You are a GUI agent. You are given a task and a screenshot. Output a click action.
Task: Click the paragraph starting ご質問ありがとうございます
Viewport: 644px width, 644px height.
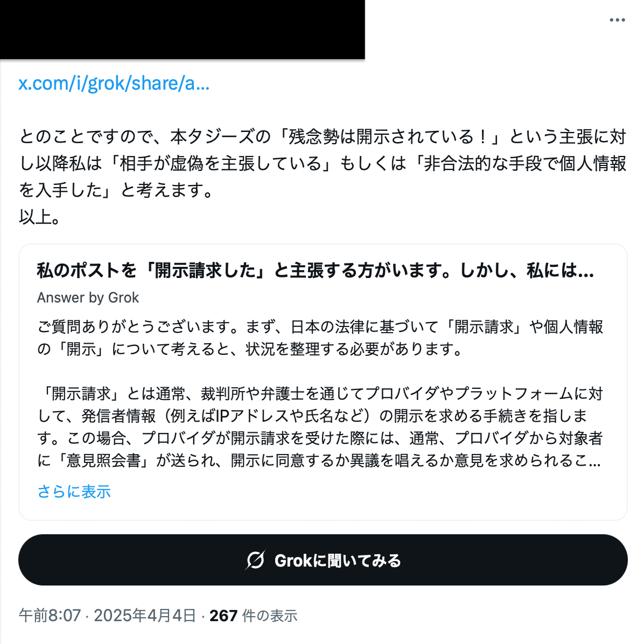(320, 338)
